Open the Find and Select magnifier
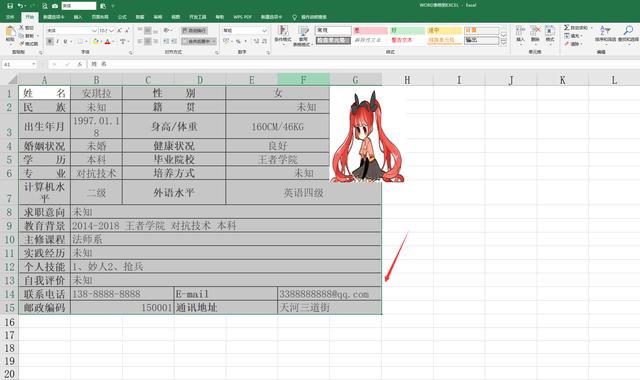640x380 pixels. [628, 30]
